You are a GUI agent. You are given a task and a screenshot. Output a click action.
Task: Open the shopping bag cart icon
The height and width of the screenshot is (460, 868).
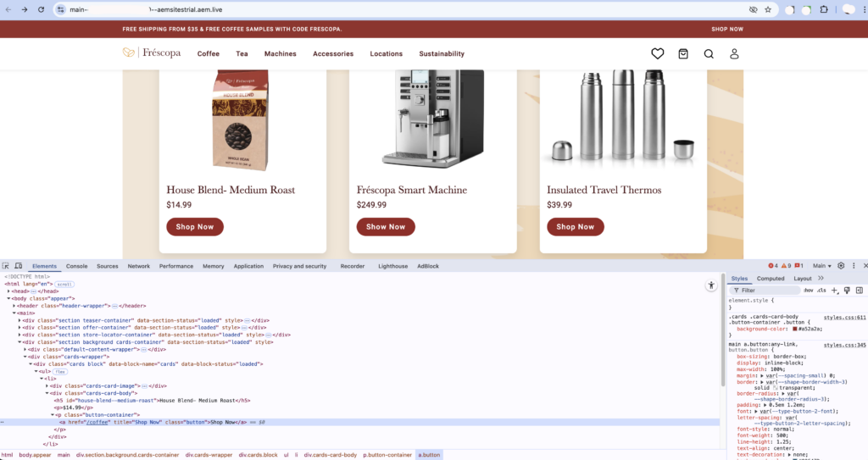(x=683, y=53)
